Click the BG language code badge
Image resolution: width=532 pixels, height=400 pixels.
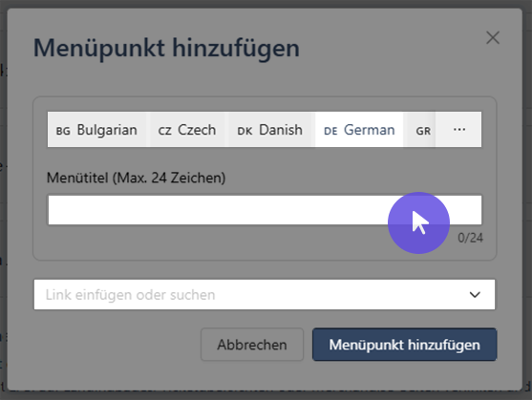coord(63,131)
